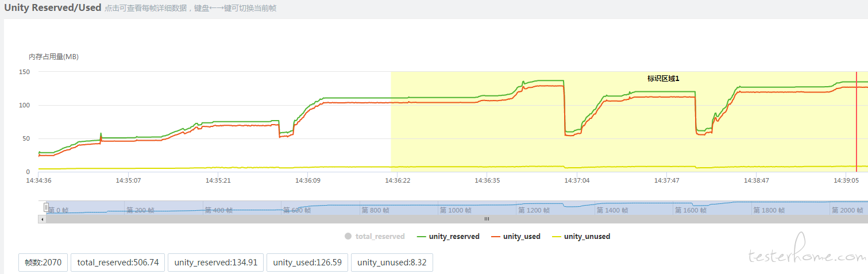Click the unity_unused:8.32 value box
The width and height of the screenshot is (868, 274).
[x=392, y=263]
